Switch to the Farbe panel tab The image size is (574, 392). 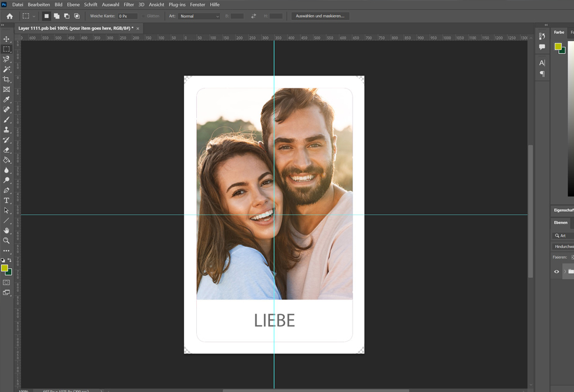tap(559, 33)
